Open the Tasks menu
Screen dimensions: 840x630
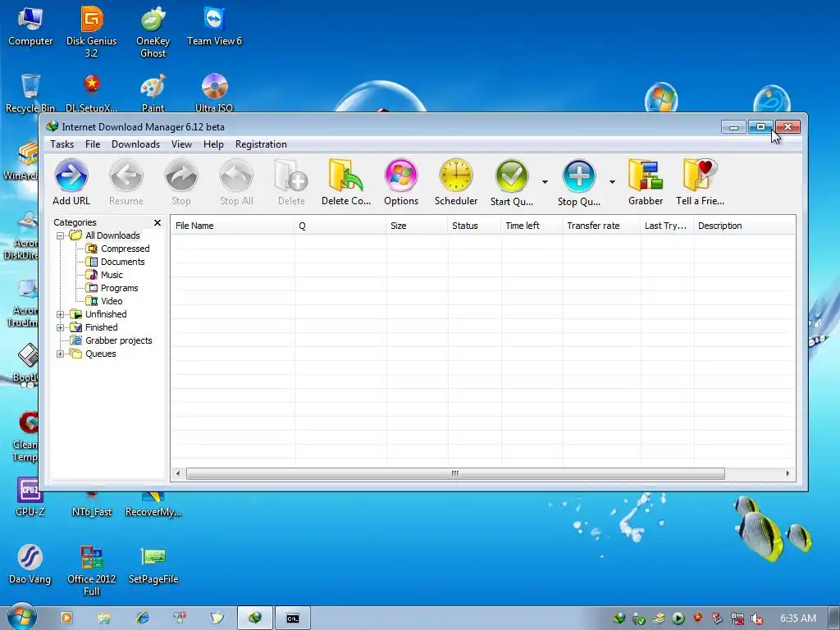point(62,144)
